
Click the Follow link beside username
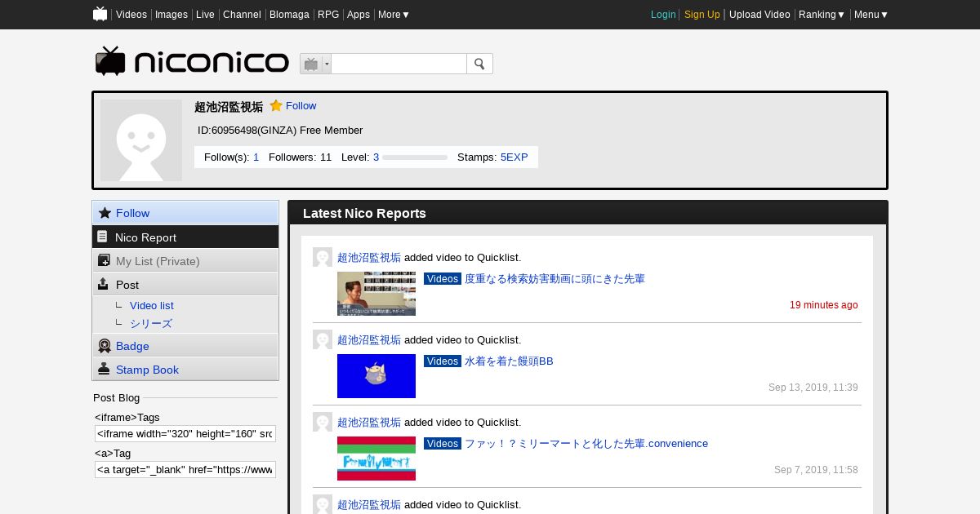[x=301, y=106]
